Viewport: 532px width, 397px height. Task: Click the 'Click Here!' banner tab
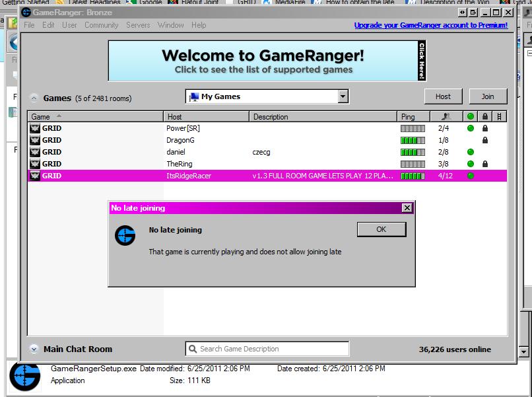(422, 61)
